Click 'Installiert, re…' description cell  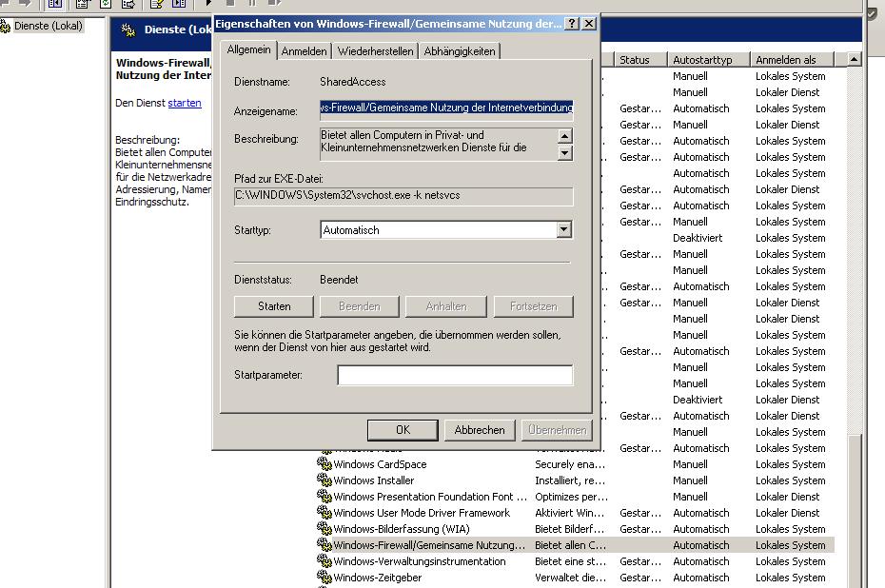tap(569, 480)
